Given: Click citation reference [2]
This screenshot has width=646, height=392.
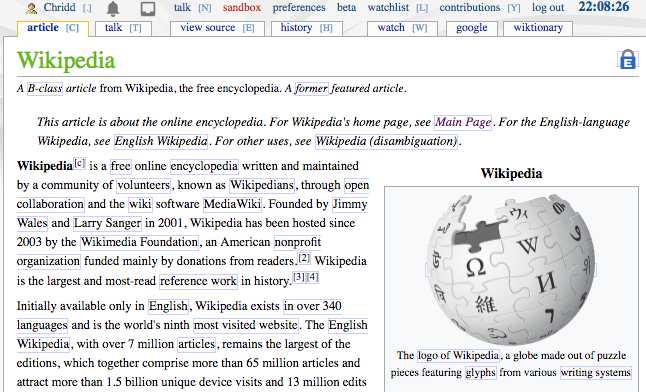Looking at the screenshot, I should pyautogui.click(x=304, y=258).
